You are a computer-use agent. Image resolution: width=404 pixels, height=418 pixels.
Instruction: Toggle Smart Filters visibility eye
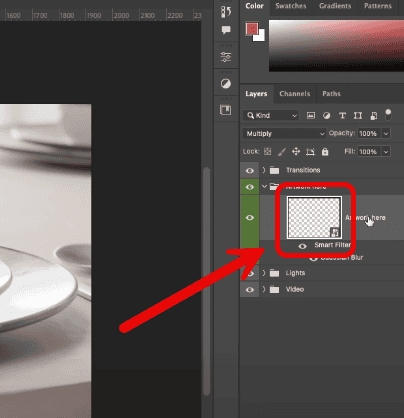click(x=302, y=246)
